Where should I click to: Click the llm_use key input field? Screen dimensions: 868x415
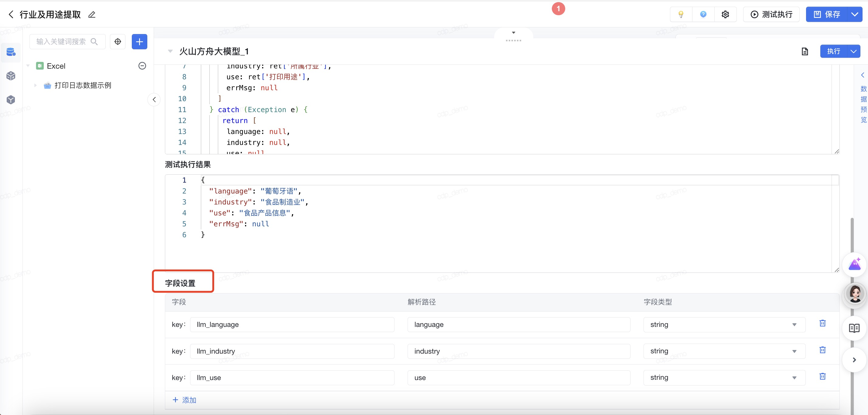click(292, 378)
